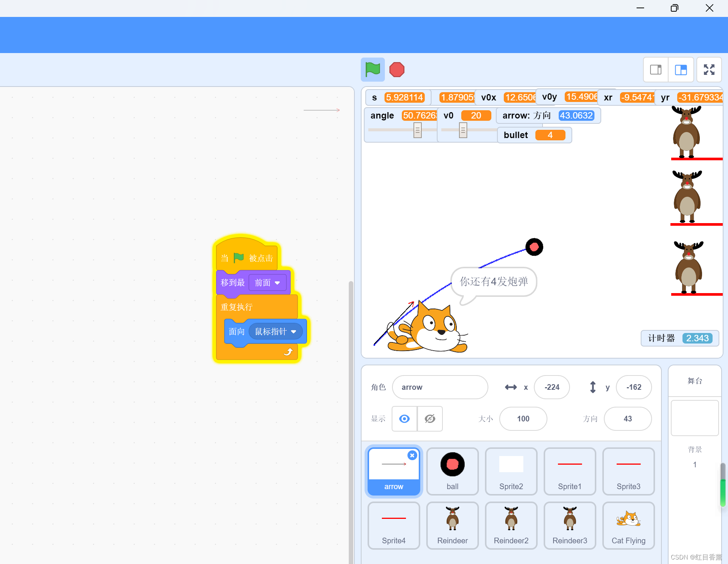This screenshot has width=728, height=564.
Task: Click the 当绿旗被点击 hat block
Action: pyautogui.click(x=246, y=258)
